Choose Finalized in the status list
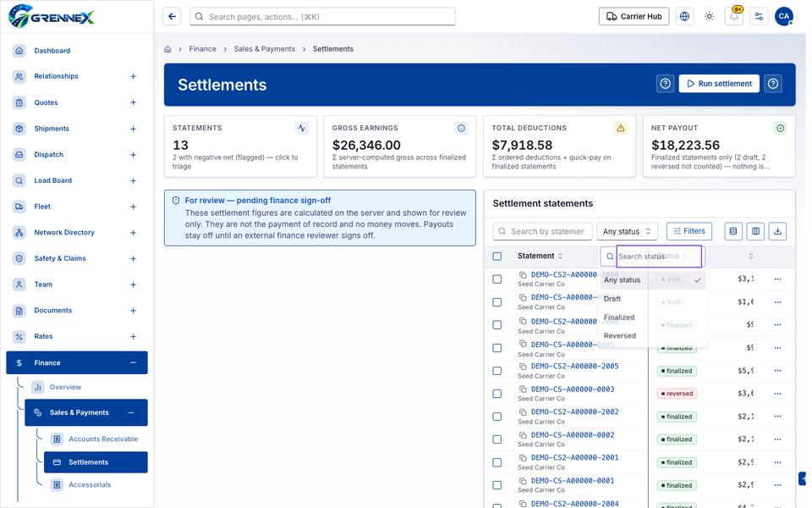812x508 pixels. coord(652,317)
